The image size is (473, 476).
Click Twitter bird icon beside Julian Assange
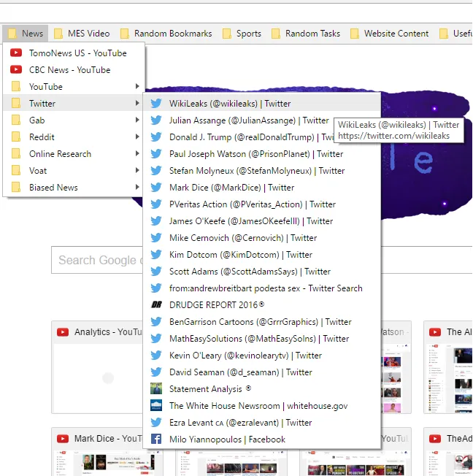click(x=156, y=120)
